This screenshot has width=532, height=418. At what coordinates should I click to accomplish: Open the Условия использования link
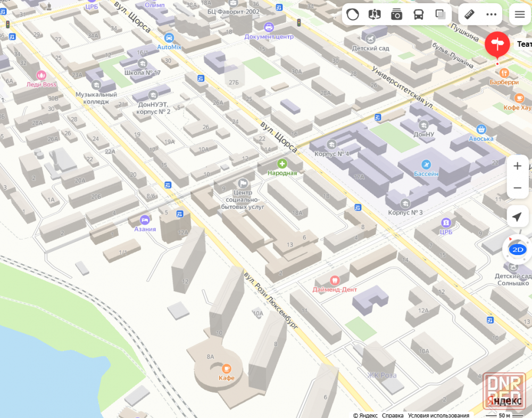[x=438, y=415]
